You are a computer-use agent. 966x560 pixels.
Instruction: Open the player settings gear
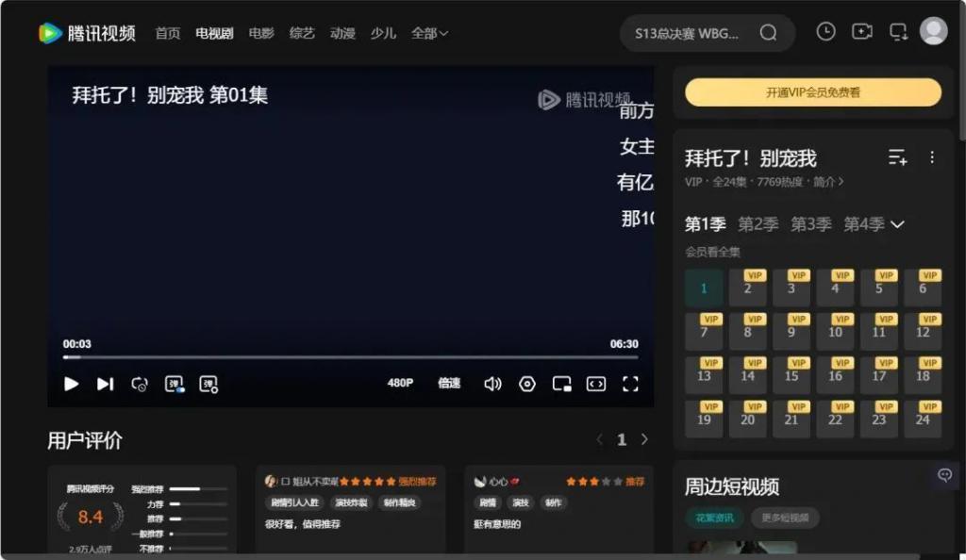click(527, 384)
